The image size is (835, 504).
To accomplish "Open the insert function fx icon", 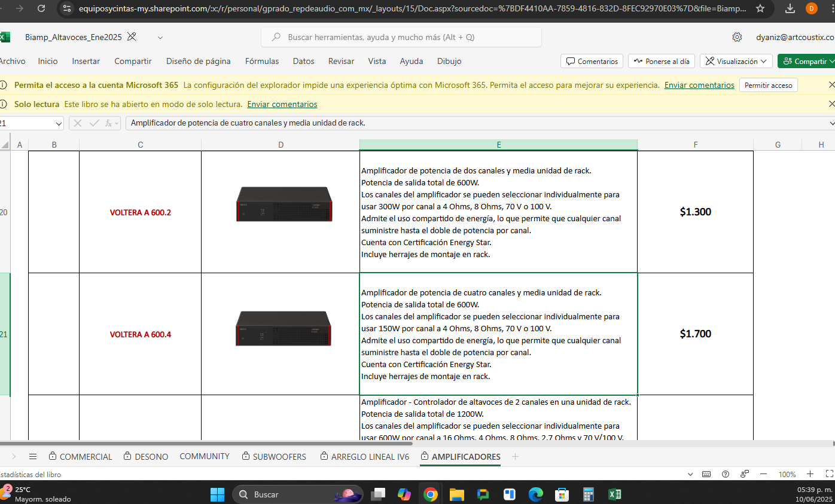I will (x=108, y=123).
